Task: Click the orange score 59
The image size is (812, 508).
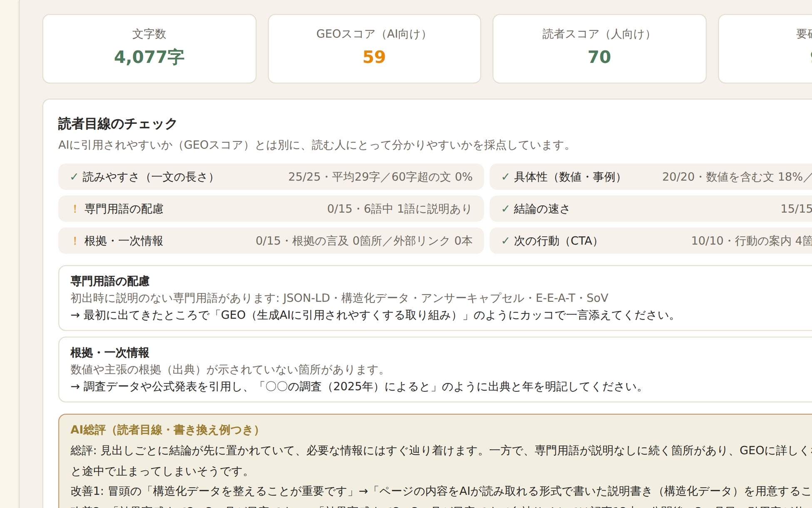Action: [x=374, y=57]
